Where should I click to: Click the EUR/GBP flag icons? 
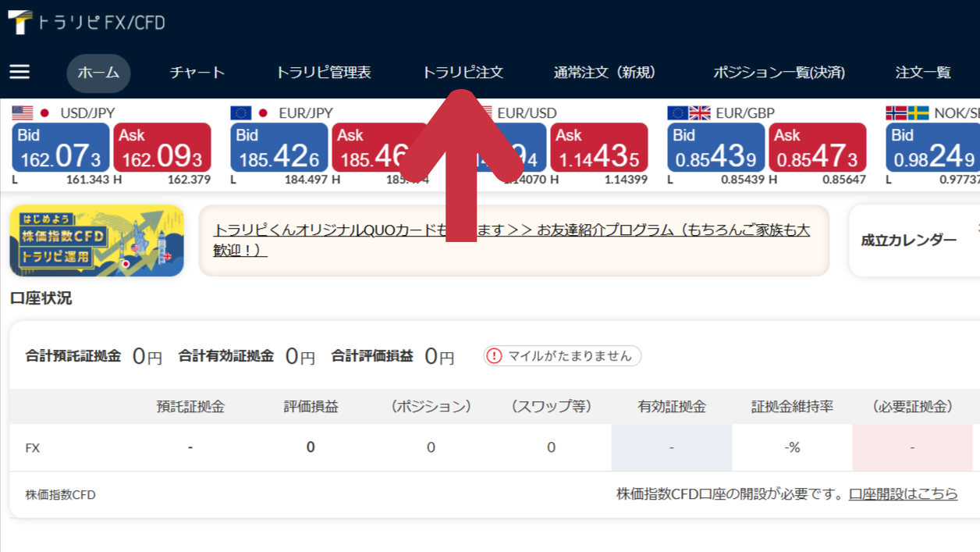coord(689,113)
